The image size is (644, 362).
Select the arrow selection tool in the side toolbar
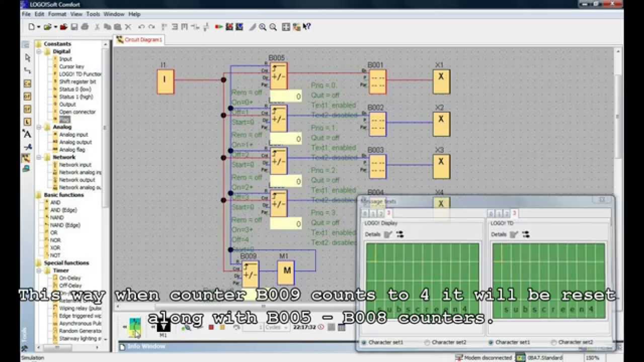tap(27, 58)
